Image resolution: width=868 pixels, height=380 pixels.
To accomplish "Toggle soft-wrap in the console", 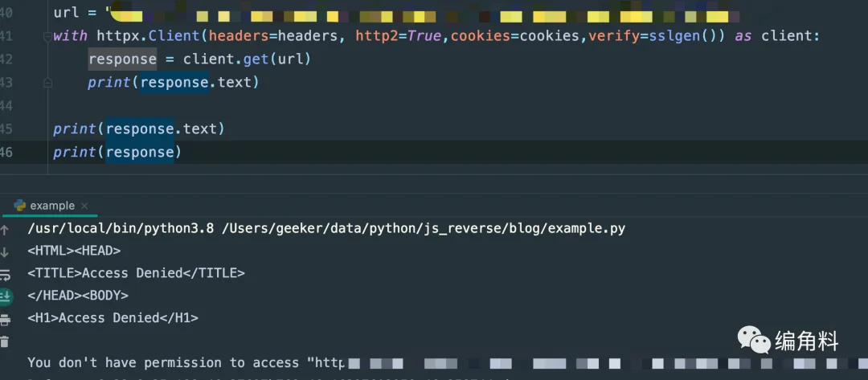I will click(5, 275).
